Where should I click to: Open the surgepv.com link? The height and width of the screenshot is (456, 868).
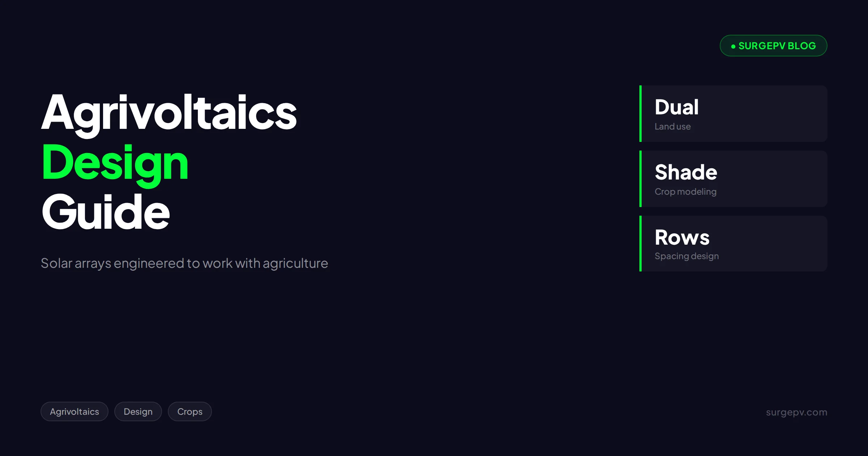coord(796,412)
